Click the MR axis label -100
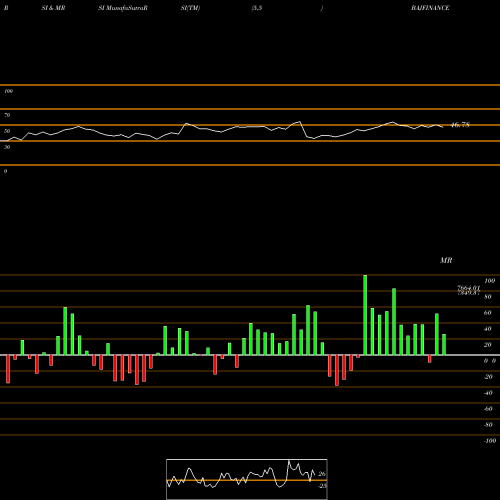The image size is (500, 500). (x=490, y=441)
